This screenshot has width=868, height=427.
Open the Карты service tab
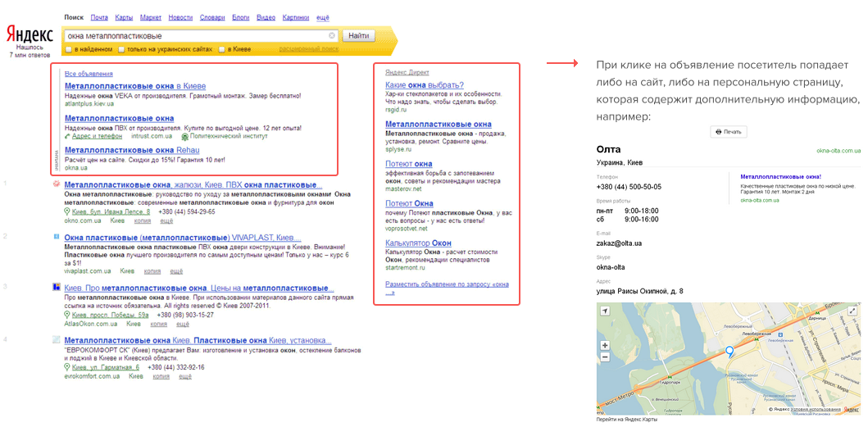point(124,18)
